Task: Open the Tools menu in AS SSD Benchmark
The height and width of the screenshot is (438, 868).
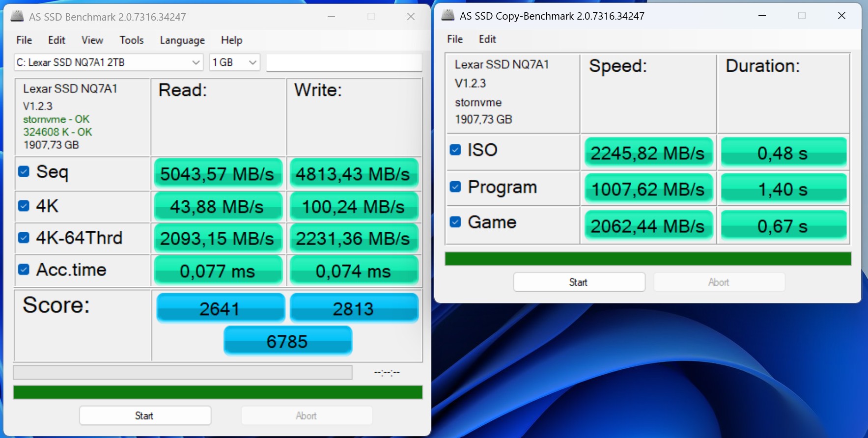Action: [131, 40]
